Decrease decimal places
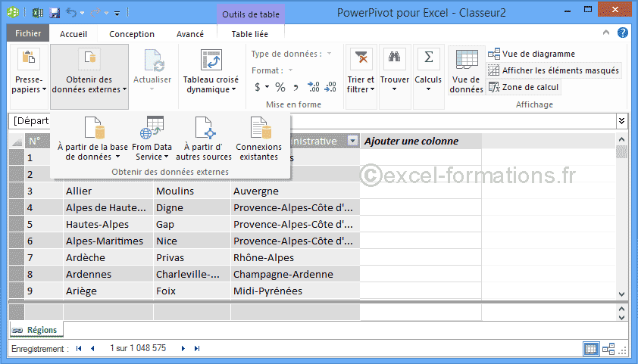 [x=330, y=87]
